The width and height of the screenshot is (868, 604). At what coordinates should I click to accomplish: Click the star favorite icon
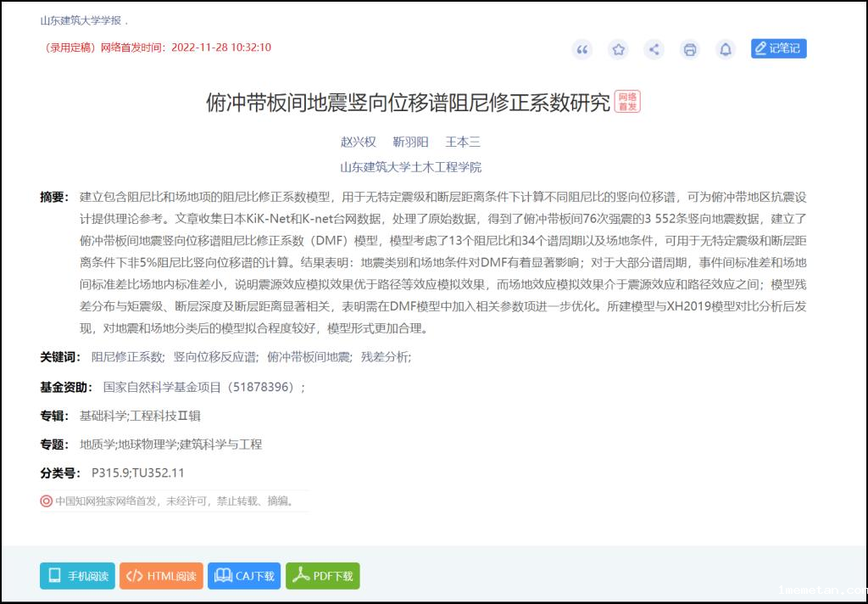tap(618, 49)
